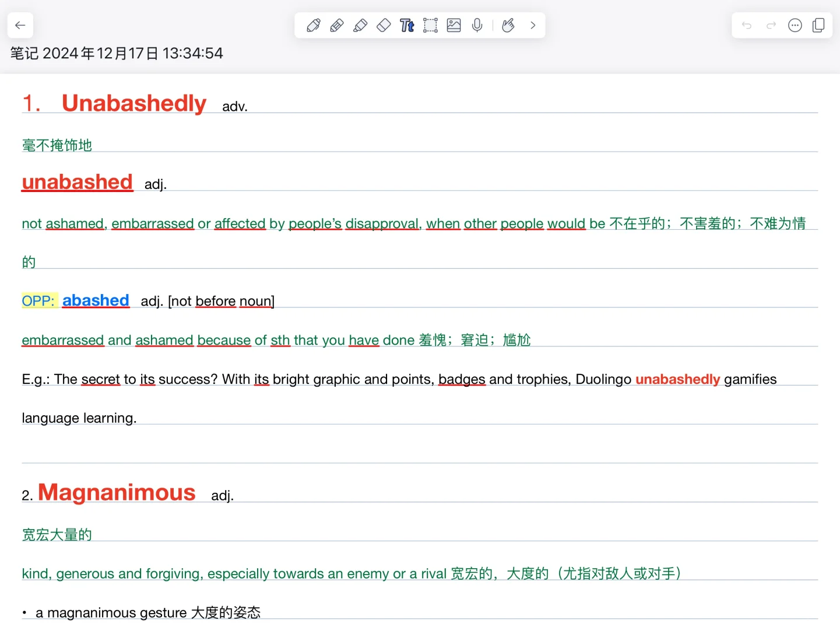Open the more options menu
Viewport: 840px width, 630px height.
click(795, 25)
